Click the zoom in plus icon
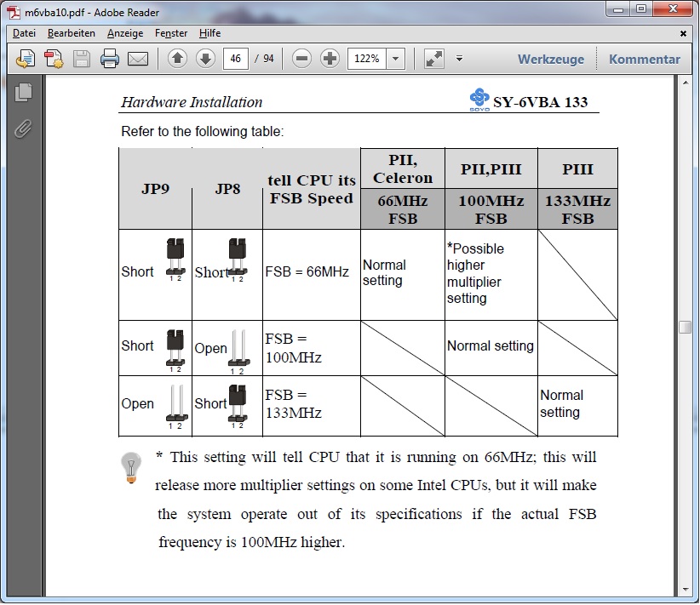The width and height of the screenshot is (700, 605). (x=327, y=58)
